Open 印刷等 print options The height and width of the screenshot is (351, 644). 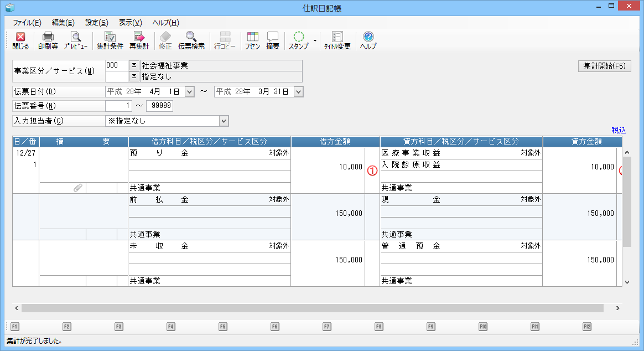tap(47, 41)
